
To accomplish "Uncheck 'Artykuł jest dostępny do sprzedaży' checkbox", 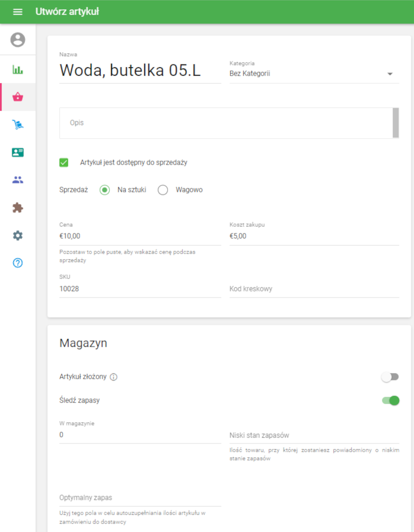I will 64,162.
